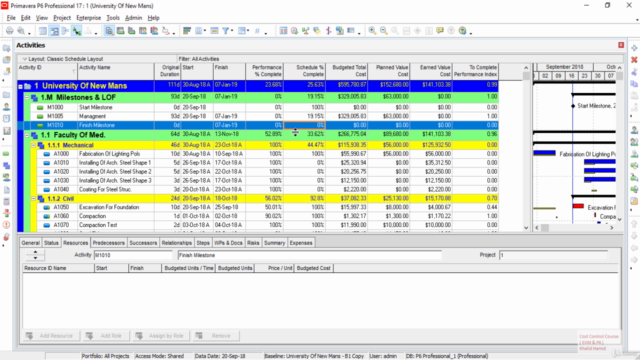Open the File menu
The height and width of the screenshot is (360, 640).
pos(11,18)
